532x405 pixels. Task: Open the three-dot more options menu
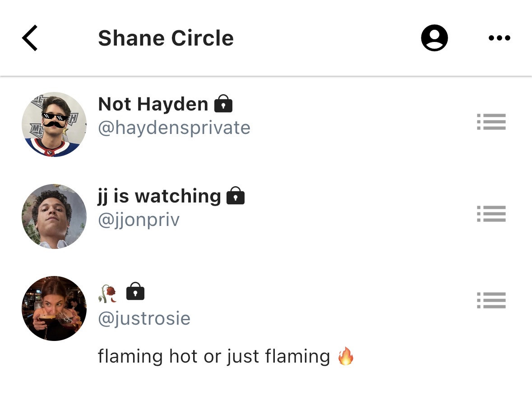click(x=500, y=37)
